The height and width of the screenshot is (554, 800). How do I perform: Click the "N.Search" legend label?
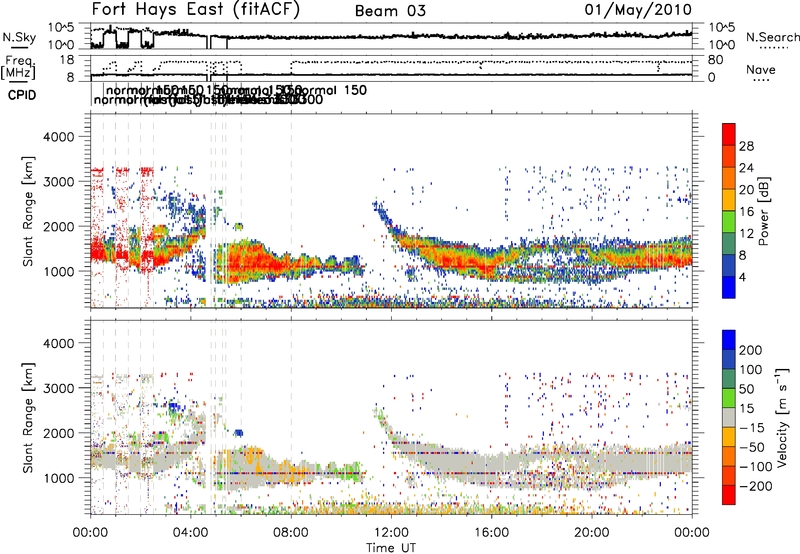coord(772,37)
